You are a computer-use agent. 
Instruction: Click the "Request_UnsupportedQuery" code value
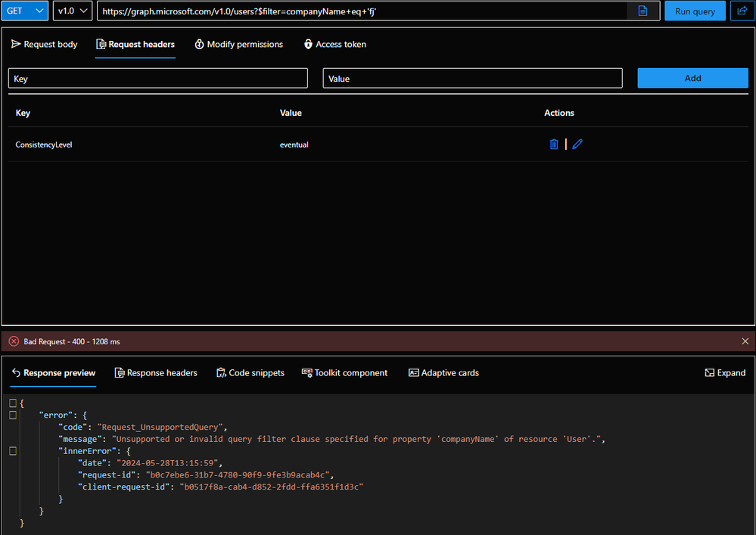click(x=160, y=427)
